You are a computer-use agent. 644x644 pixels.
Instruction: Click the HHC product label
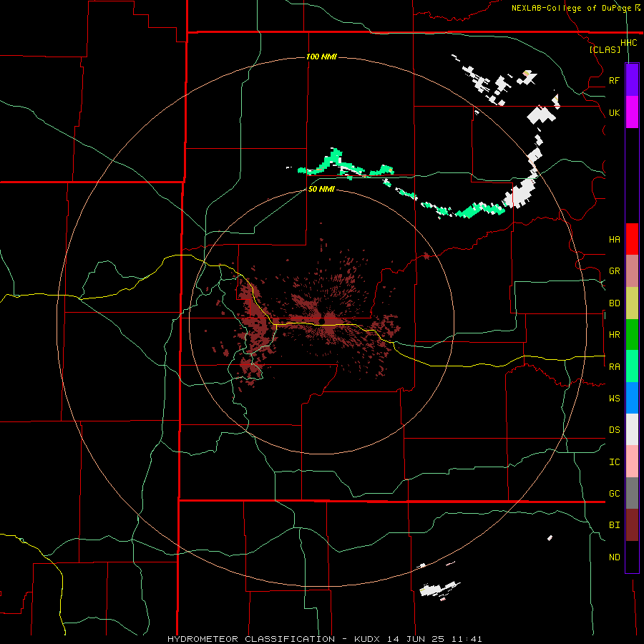[x=629, y=43]
